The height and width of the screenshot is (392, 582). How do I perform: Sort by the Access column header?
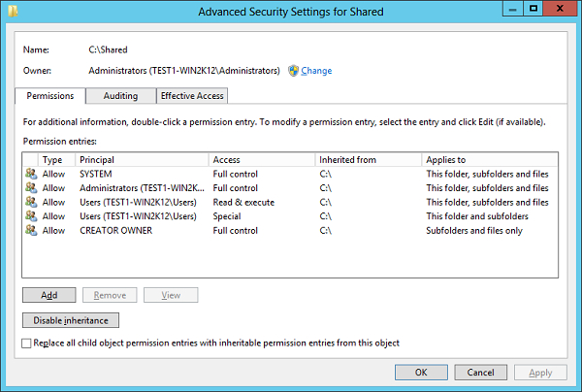(262, 159)
